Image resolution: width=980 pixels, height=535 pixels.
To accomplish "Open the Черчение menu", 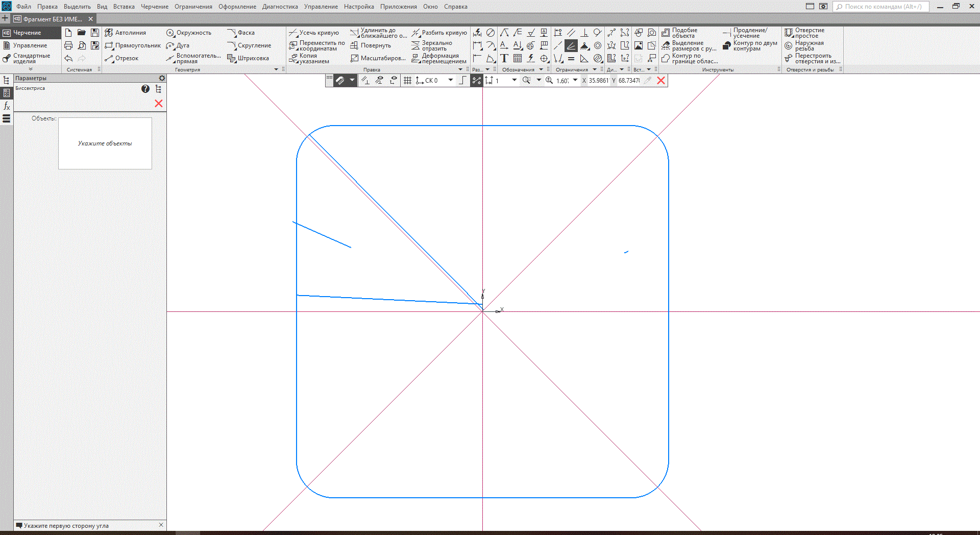I will coord(155,7).
